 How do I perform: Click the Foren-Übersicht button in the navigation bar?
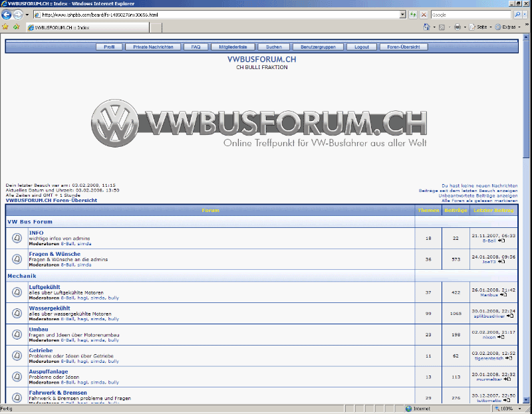[x=404, y=47]
